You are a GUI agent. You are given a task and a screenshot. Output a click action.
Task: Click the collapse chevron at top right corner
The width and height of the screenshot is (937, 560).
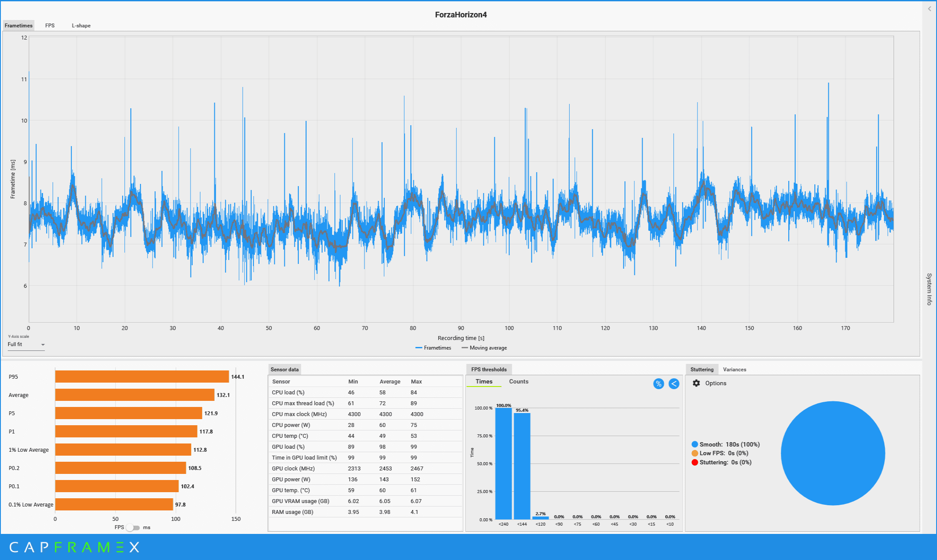point(930,9)
